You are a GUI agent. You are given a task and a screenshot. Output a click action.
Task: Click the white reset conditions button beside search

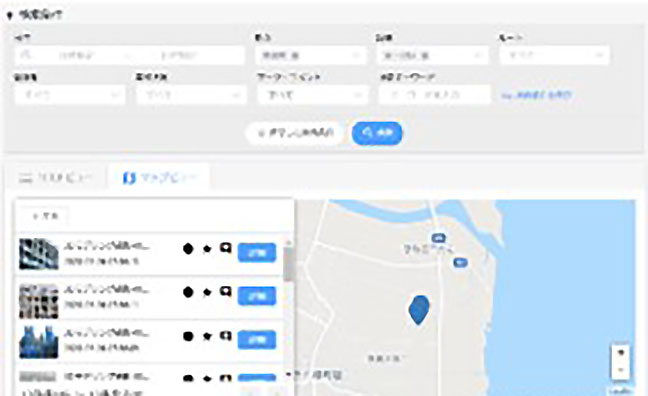pyautogui.click(x=295, y=133)
